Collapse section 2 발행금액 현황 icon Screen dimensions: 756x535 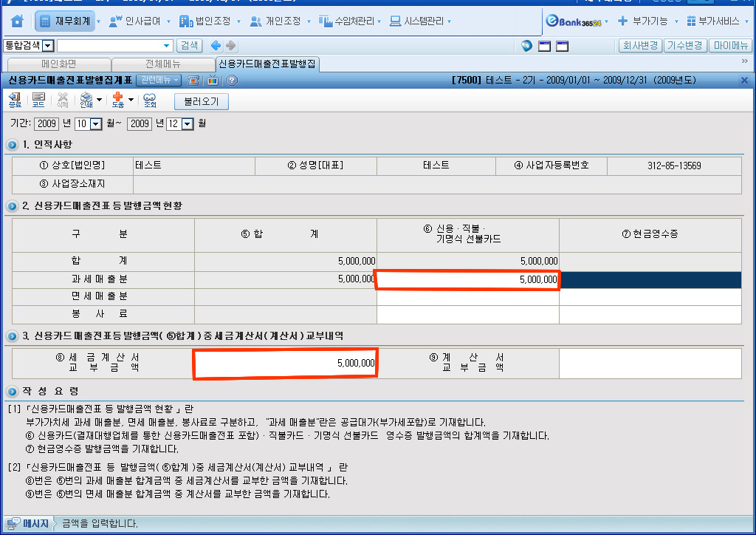(x=12, y=206)
